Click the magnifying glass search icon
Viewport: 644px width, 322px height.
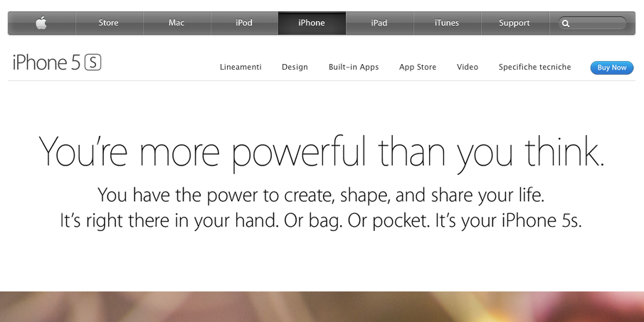[x=566, y=23]
